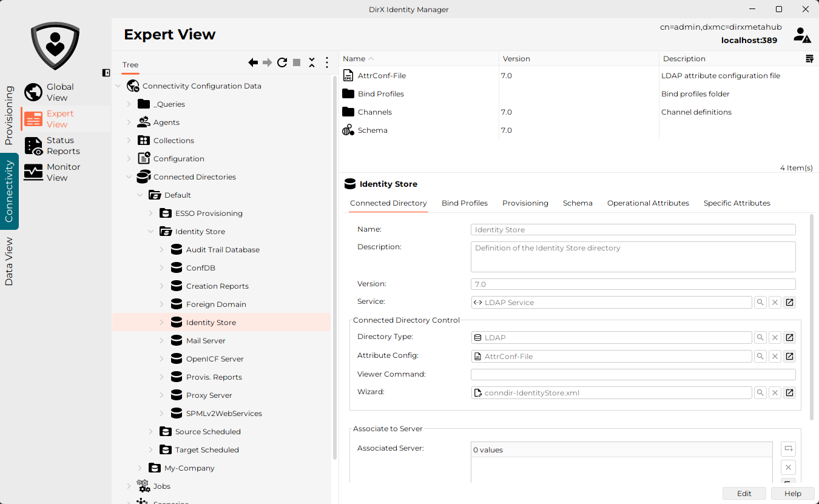Viewport: 819px width, 504px height.
Task: Click the details panel vertical scrollbar
Action: click(812, 316)
